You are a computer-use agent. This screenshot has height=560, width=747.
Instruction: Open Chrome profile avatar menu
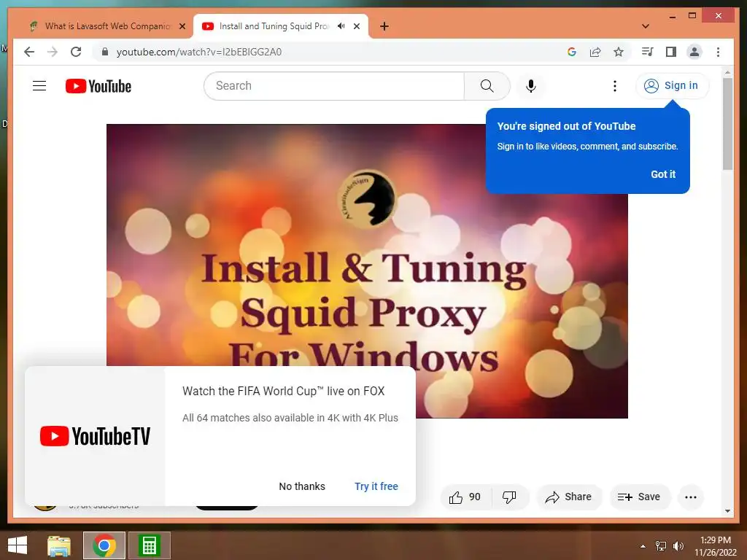tap(694, 52)
